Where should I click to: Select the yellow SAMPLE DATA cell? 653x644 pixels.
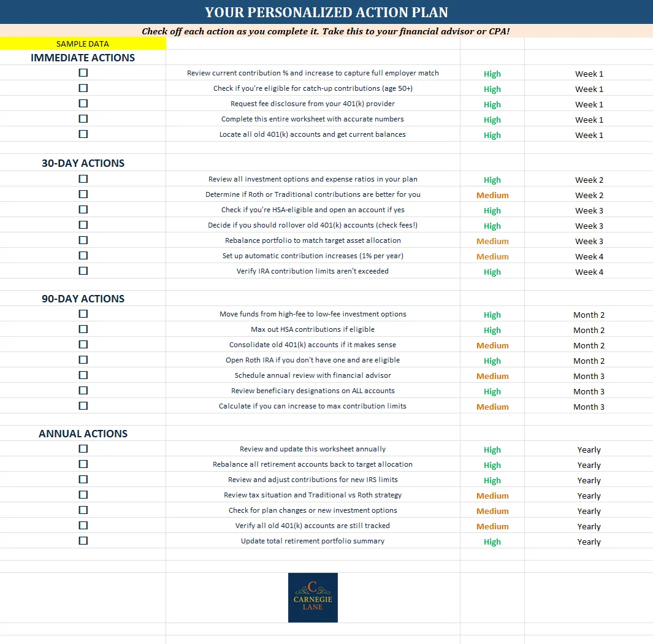point(83,44)
